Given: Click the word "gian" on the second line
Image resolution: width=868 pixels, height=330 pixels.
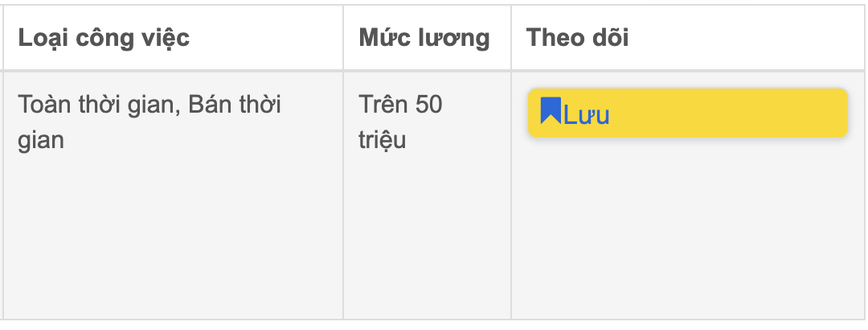Looking at the screenshot, I should pyautogui.click(x=40, y=140).
